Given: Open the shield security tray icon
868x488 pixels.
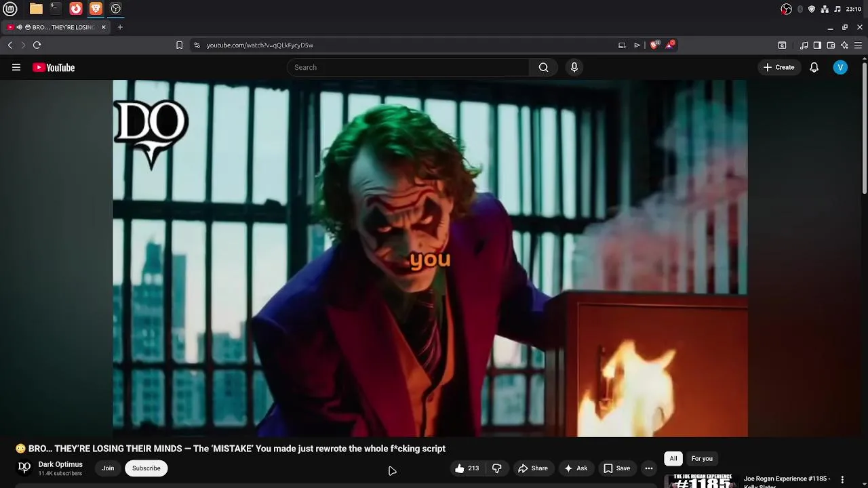Looking at the screenshot, I should tap(812, 9).
